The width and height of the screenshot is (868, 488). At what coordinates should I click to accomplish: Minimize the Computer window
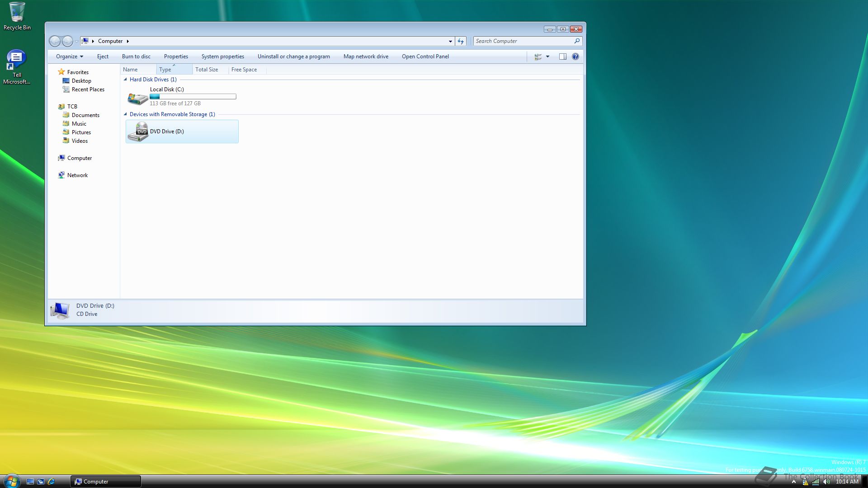pyautogui.click(x=550, y=29)
